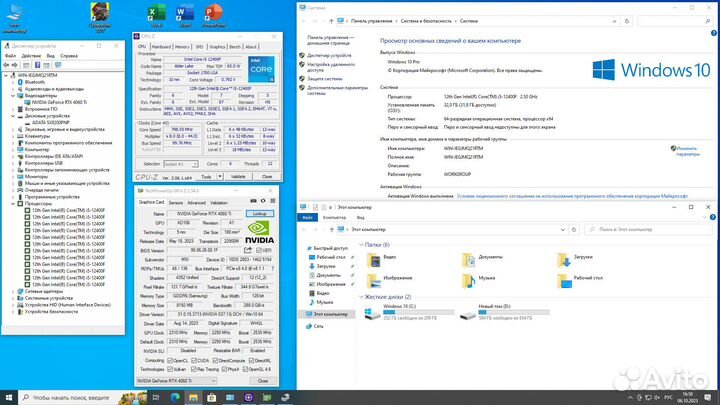Click GPU-Z refresh icon in title row
The height and width of the screenshot is (405, 720).
click(x=263, y=201)
